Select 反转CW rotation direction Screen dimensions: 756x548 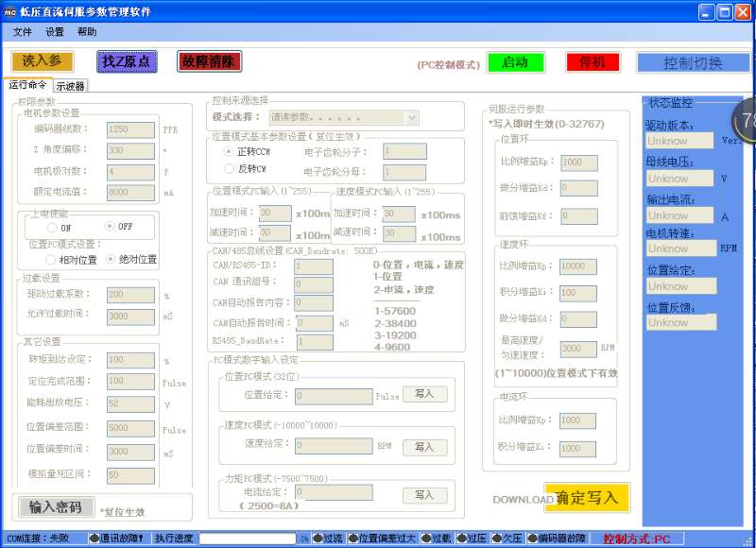point(229,169)
